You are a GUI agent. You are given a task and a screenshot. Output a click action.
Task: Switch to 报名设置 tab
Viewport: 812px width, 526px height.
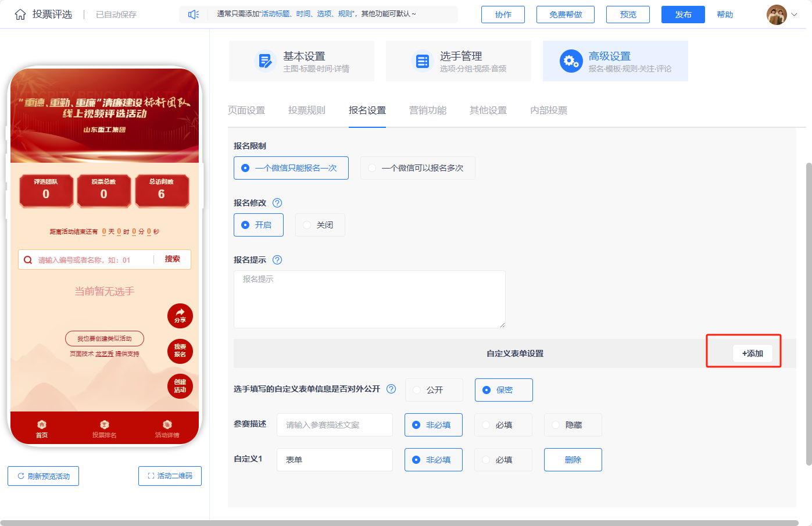367,110
